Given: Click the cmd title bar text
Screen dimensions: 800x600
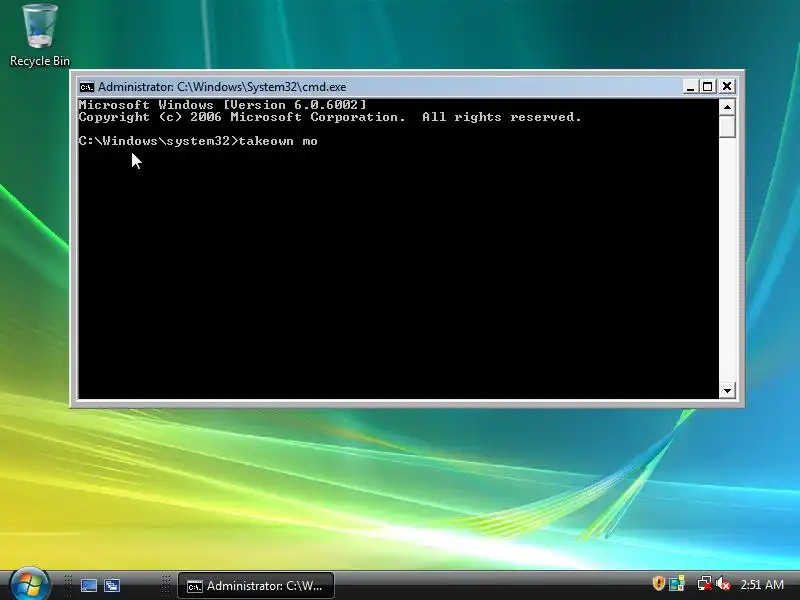Looking at the screenshot, I should 222,87.
